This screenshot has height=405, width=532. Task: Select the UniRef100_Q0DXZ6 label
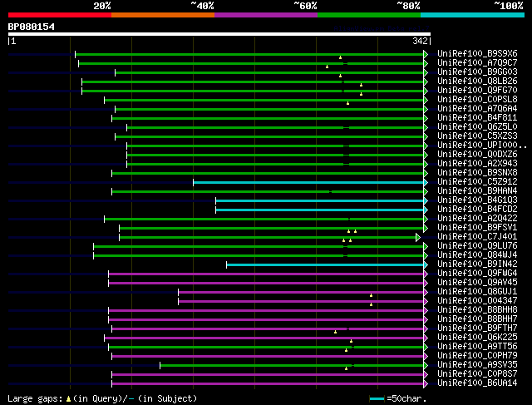[477, 155]
